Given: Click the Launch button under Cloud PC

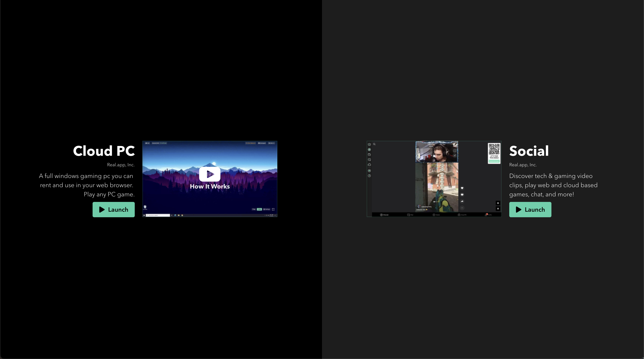Looking at the screenshot, I should click(113, 209).
